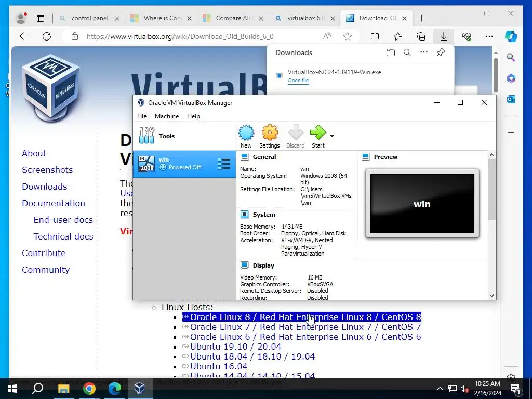
Task: Open file link for VirtualBox download
Action: pos(298,81)
